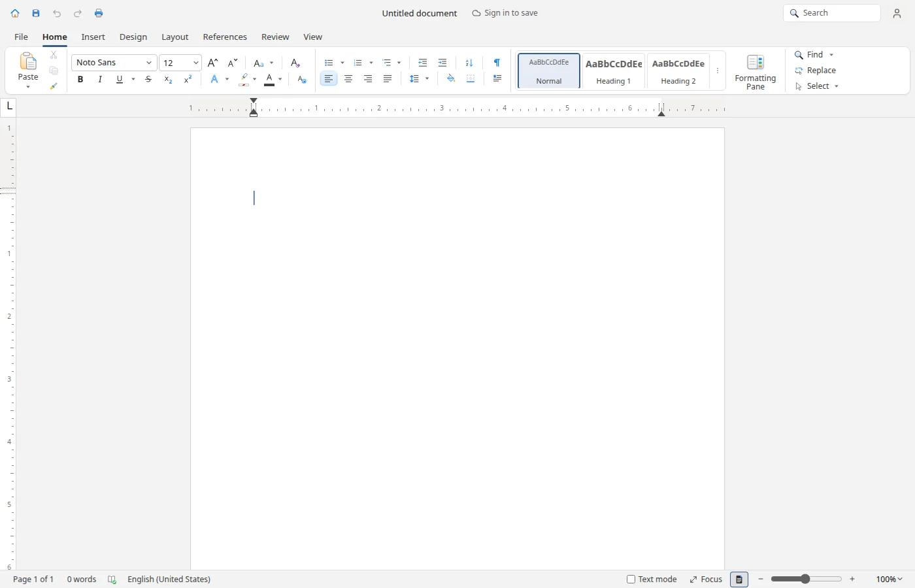Click the spell-check status icon
Viewport: 915px width, 588px height.
click(x=112, y=580)
